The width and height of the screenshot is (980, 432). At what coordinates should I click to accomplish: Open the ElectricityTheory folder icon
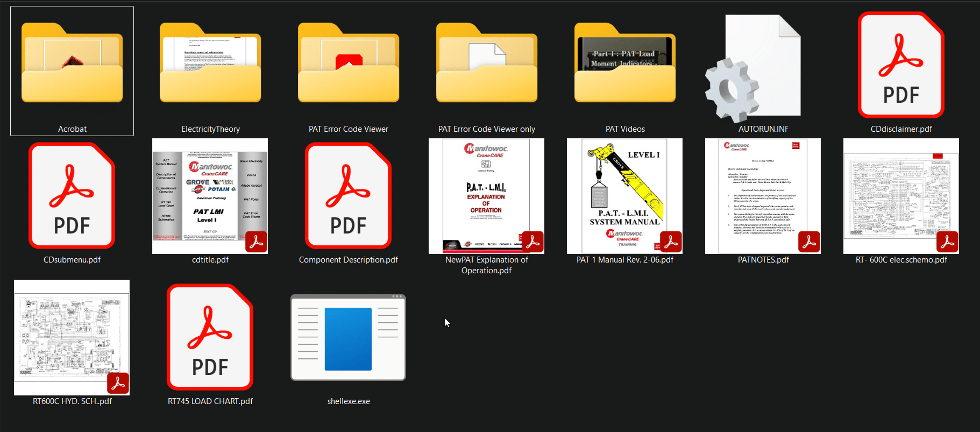pyautogui.click(x=210, y=62)
